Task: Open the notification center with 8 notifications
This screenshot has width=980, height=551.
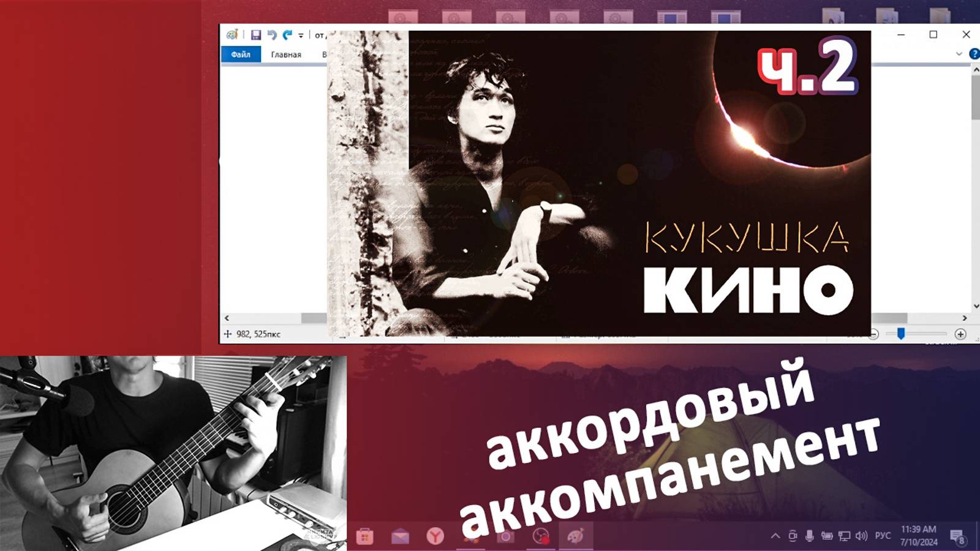Action: pos(957,537)
